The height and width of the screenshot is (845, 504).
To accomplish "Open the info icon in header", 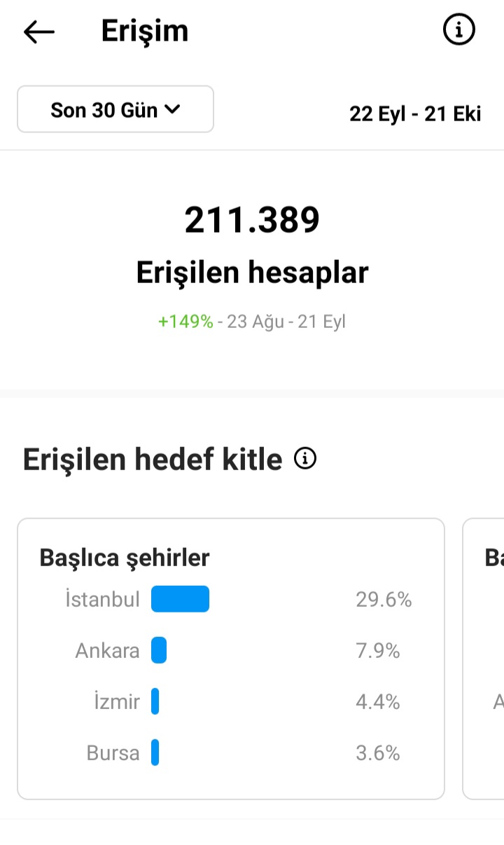I will 459,30.
